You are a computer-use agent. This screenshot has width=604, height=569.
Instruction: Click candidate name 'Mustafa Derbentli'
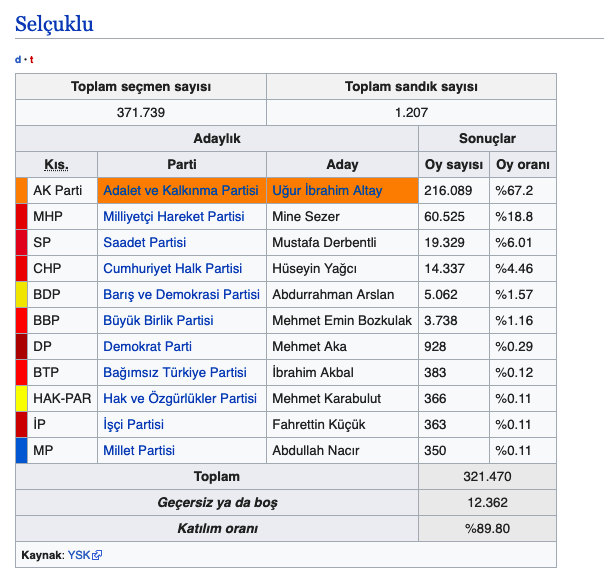click(x=324, y=242)
